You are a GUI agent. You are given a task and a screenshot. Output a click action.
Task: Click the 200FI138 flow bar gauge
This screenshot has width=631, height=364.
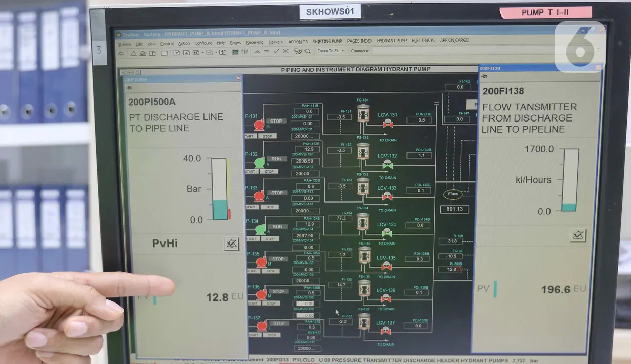[570, 180]
